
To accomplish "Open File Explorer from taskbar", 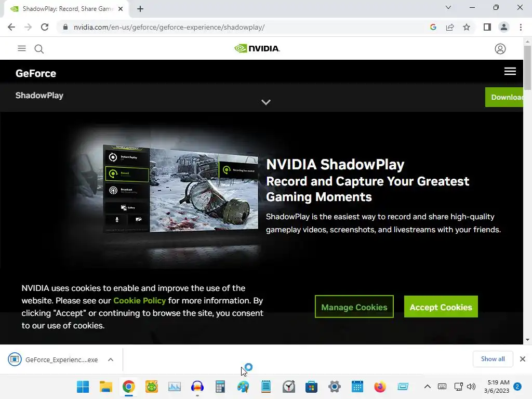I will (x=106, y=387).
